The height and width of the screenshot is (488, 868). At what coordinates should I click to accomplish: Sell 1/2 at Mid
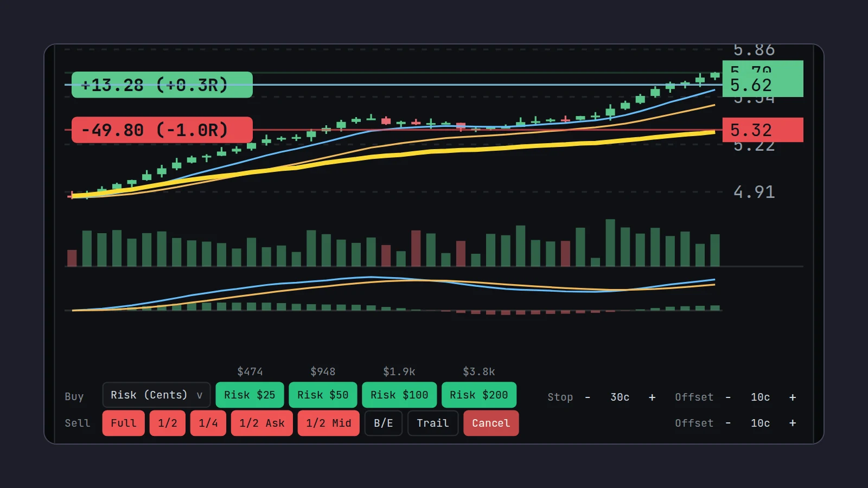pyautogui.click(x=329, y=423)
